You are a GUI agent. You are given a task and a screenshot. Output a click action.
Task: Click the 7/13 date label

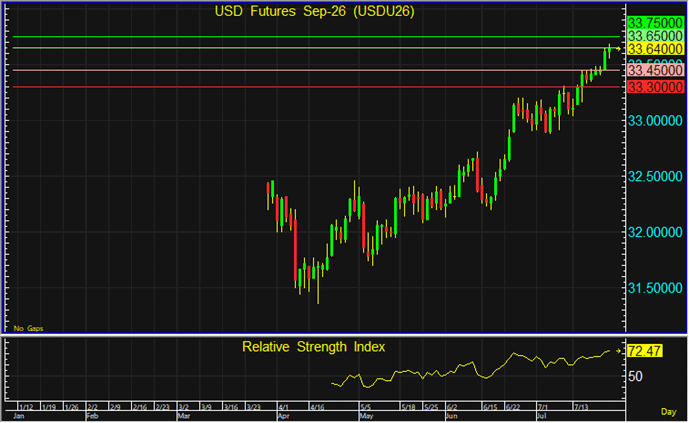(x=581, y=407)
